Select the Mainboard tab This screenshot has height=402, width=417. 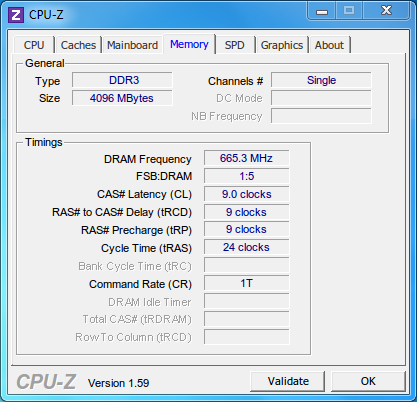(x=132, y=45)
